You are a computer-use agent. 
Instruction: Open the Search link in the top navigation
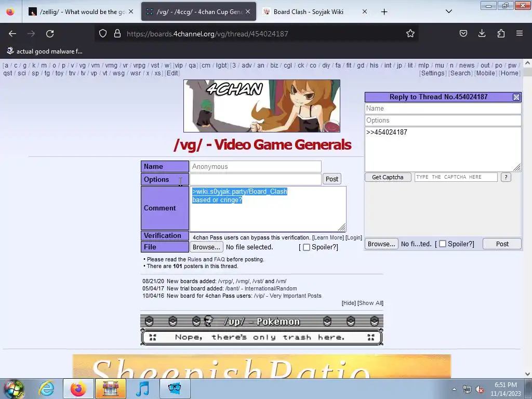click(460, 73)
